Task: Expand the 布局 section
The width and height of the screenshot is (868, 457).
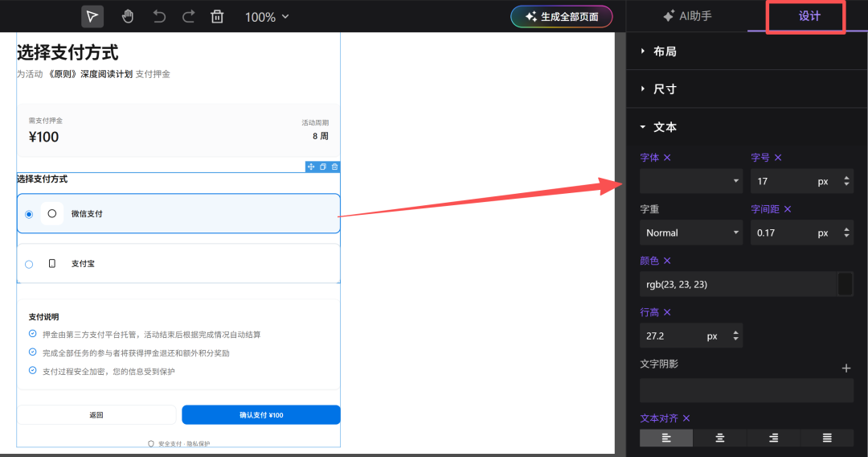Action: (x=664, y=51)
